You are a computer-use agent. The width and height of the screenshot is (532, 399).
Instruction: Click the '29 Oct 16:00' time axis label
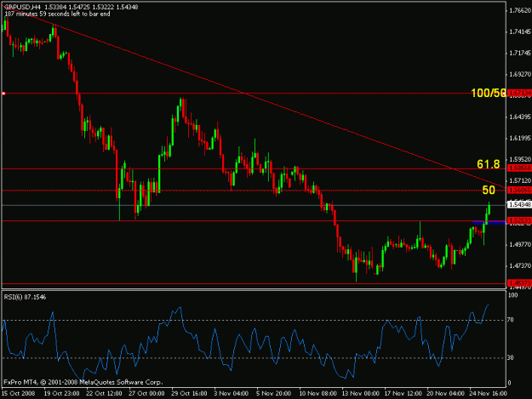[189, 394]
